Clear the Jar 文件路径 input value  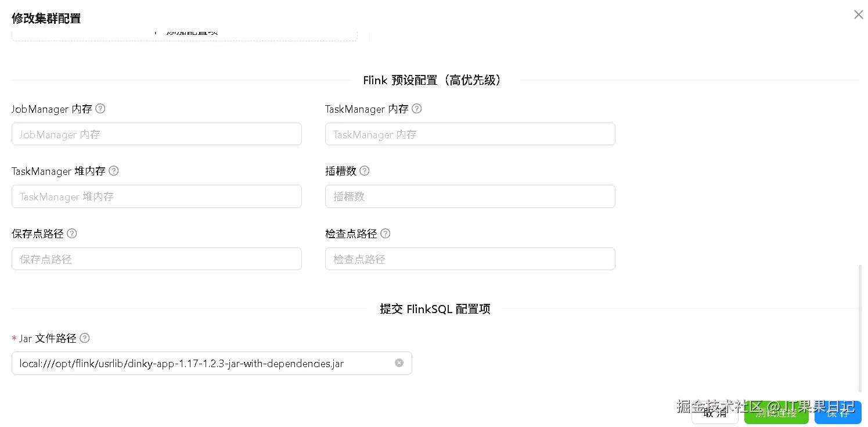tap(399, 363)
